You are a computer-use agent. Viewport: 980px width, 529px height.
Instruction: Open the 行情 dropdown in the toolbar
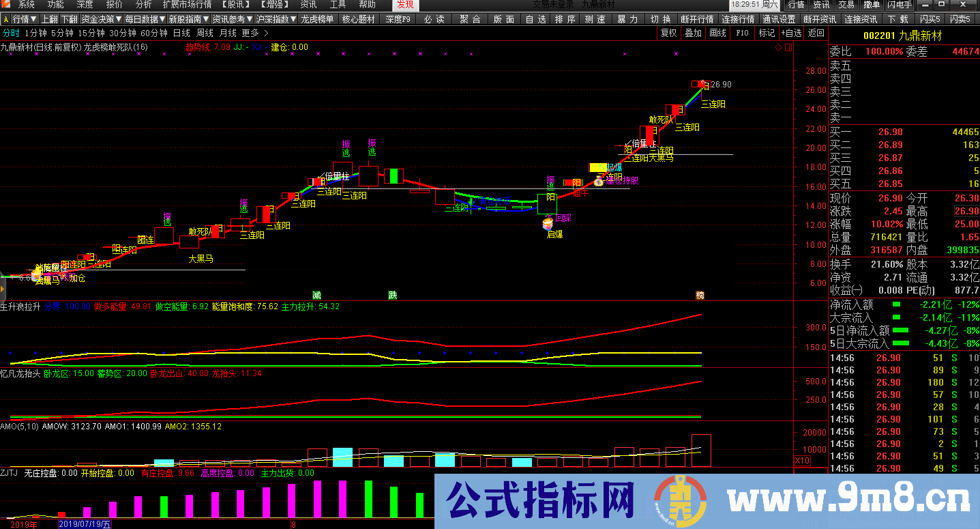click(x=25, y=19)
